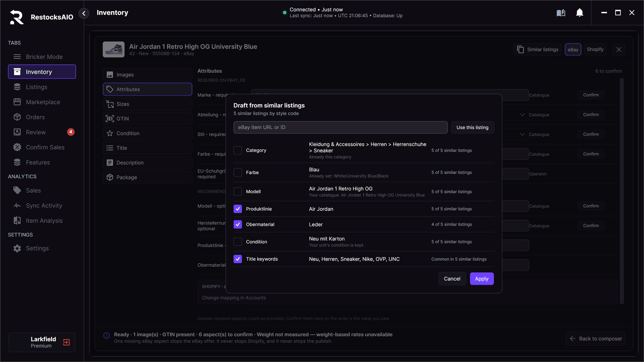Open the Images section
The height and width of the screenshot is (362, 644).
[x=147, y=75]
